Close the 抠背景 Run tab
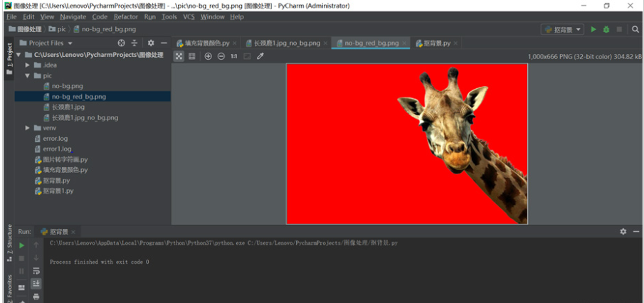 click(73, 232)
